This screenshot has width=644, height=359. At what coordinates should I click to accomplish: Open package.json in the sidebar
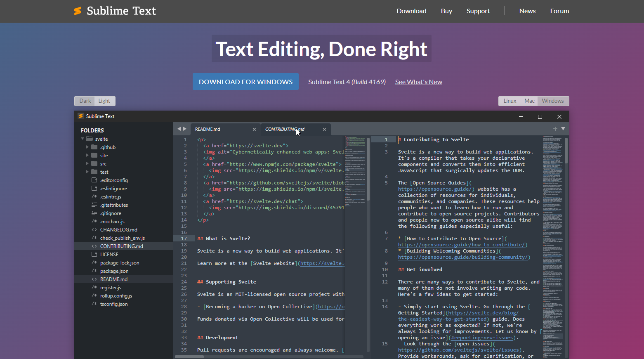[114, 271]
